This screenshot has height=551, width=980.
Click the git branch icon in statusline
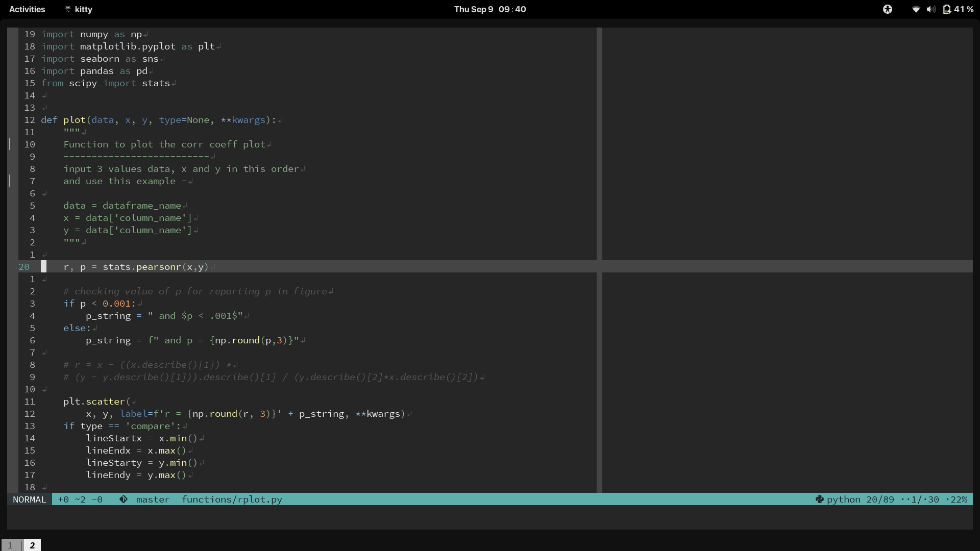[x=124, y=499]
